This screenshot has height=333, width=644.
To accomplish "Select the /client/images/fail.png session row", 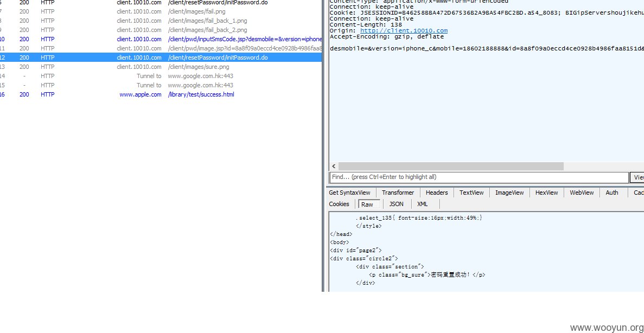I will (x=161, y=11).
